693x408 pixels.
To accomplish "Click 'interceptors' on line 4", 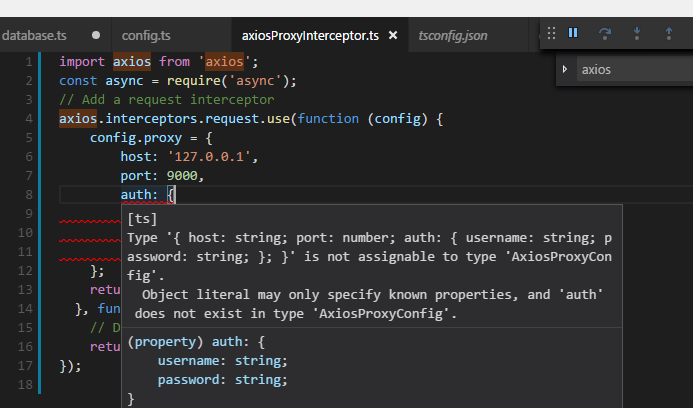I will tap(152, 119).
